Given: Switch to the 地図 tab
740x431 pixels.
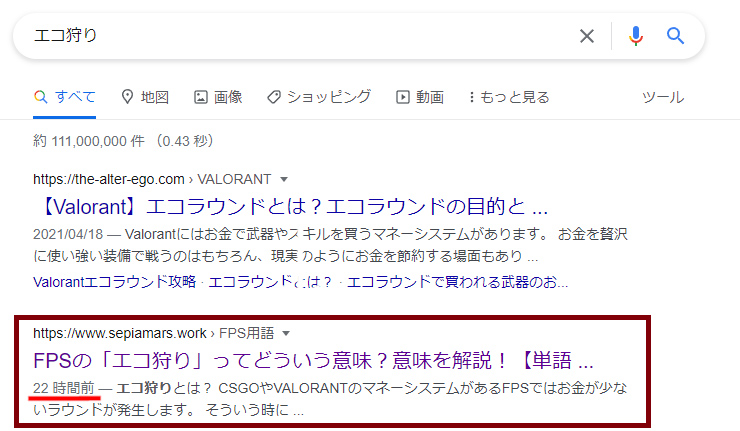Looking at the screenshot, I should point(145,97).
